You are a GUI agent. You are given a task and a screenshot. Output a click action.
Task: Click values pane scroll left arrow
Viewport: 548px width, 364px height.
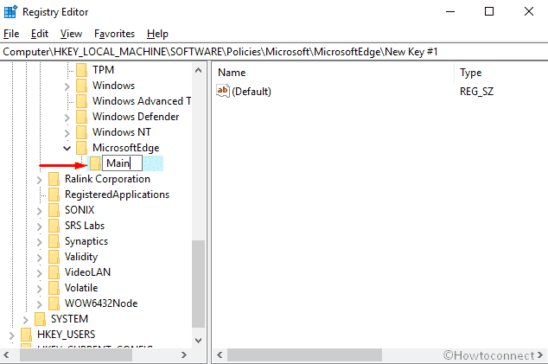click(x=220, y=355)
